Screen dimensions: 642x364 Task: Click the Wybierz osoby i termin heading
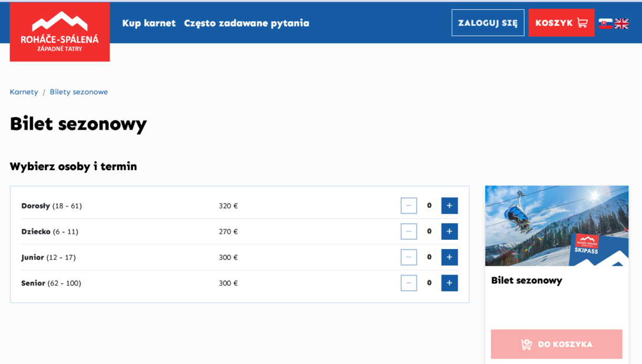pos(73,166)
